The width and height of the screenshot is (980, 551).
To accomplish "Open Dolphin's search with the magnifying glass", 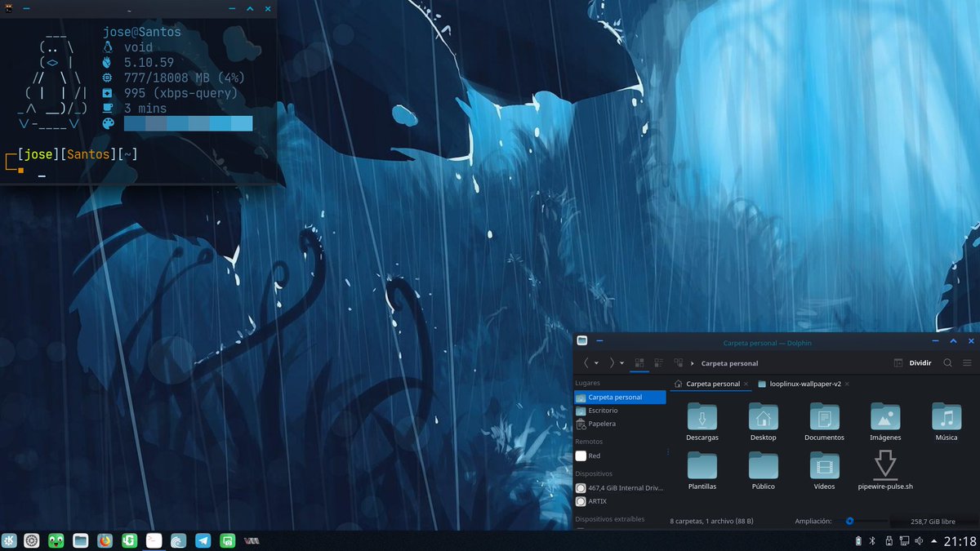I will (947, 362).
